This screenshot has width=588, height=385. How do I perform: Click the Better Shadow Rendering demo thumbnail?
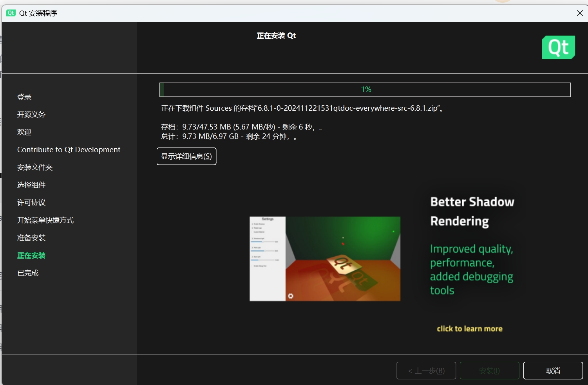click(x=325, y=259)
